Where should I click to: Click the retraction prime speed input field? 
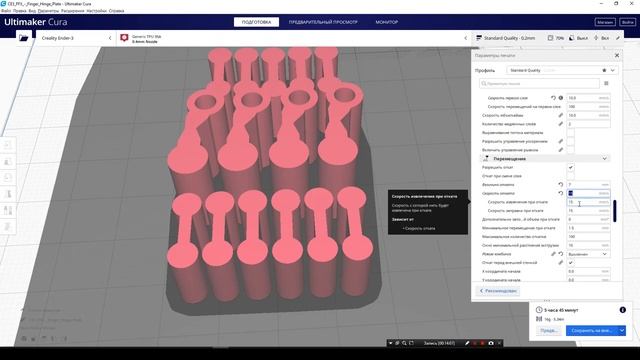coord(588,211)
